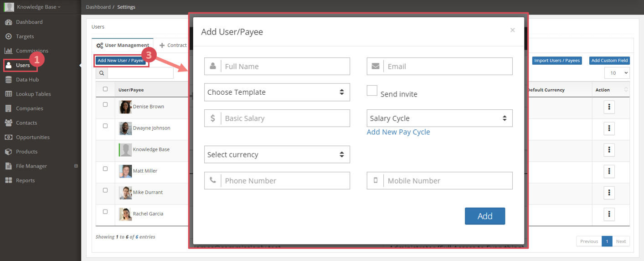
Task: Expand the Salary Cycle dropdown
Action: [440, 118]
